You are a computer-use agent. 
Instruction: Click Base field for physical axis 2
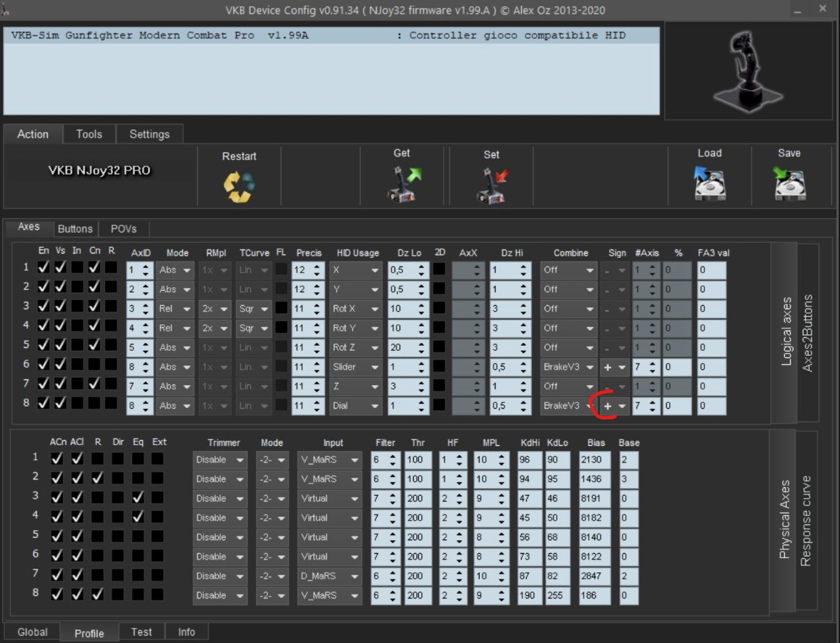tap(628, 479)
